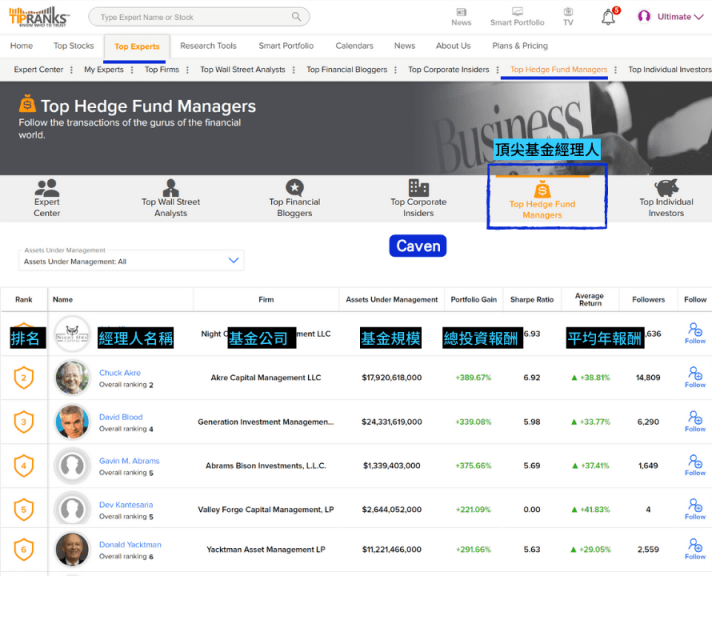Open the TV icon in header
This screenshot has height=640, width=720.
(x=568, y=13)
